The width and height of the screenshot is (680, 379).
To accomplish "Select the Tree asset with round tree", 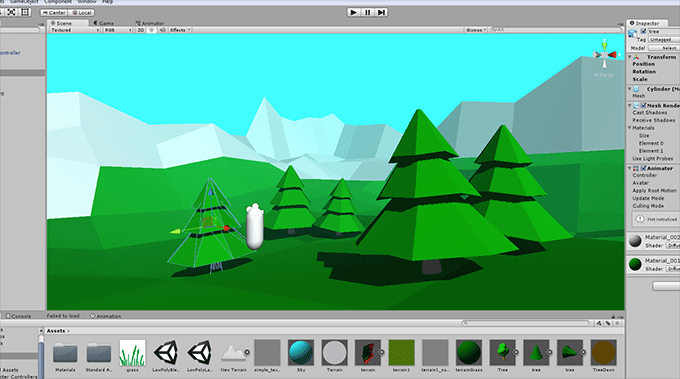I will (x=503, y=356).
